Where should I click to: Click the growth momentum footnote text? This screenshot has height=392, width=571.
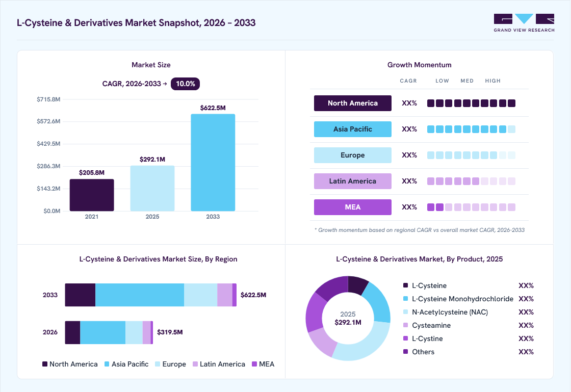[x=420, y=230]
